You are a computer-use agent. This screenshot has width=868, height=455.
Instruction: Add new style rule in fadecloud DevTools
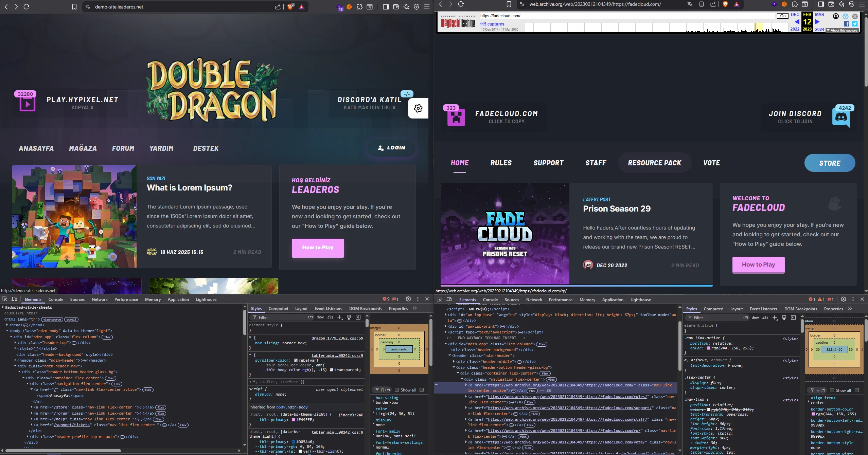point(775,317)
